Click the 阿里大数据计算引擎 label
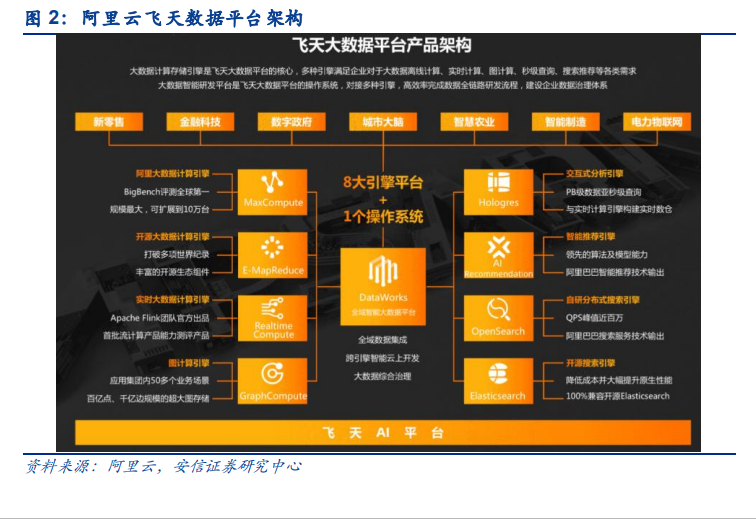 (x=173, y=174)
